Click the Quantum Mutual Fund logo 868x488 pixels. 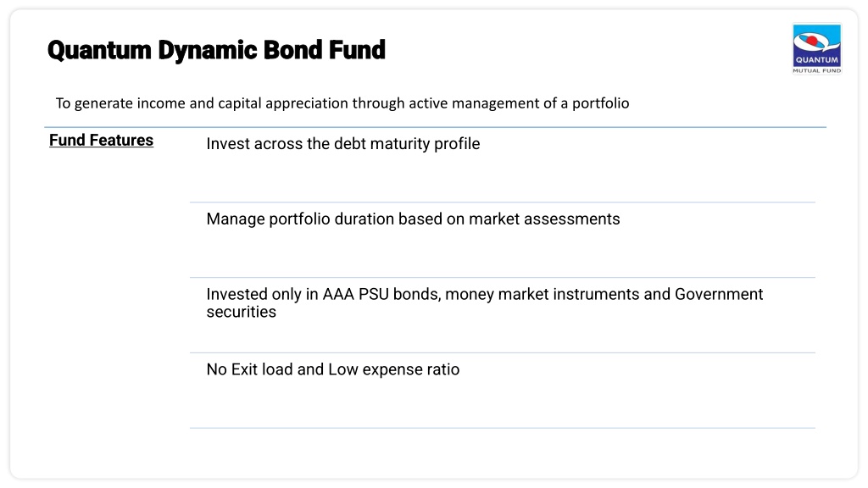[x=816, y=48]
